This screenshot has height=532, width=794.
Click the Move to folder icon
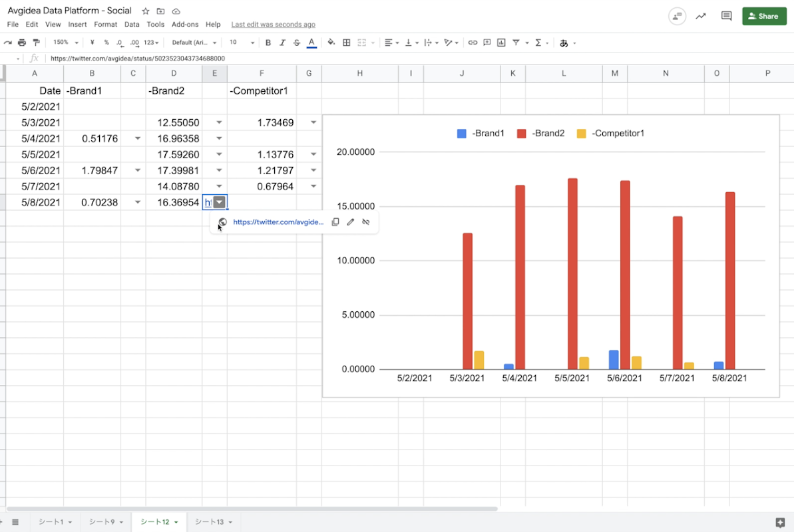click(160, 11)
